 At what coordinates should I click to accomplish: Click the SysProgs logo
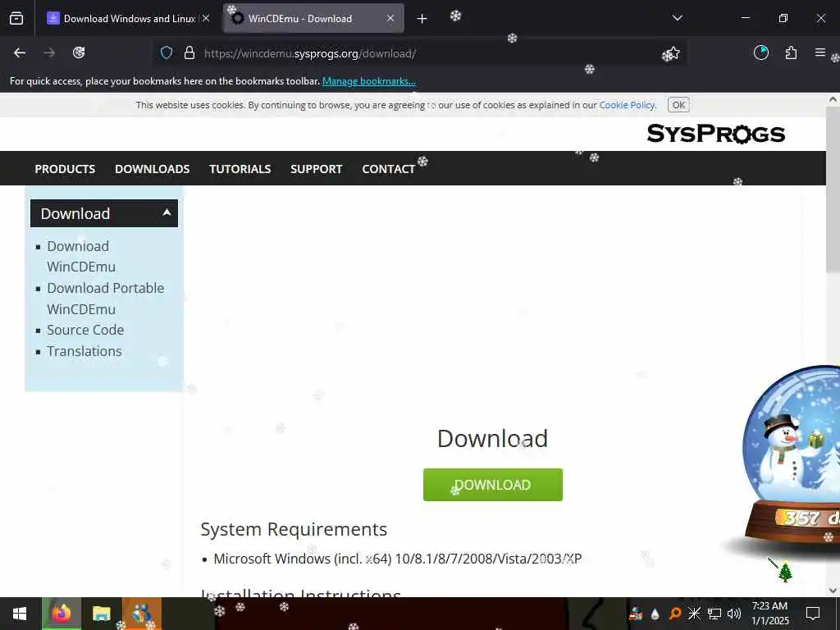[715, 134]
